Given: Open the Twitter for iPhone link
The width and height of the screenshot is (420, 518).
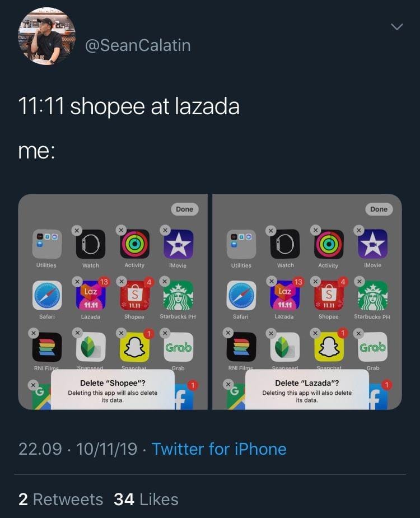Looking at the screenshot, I should point(219,449).
